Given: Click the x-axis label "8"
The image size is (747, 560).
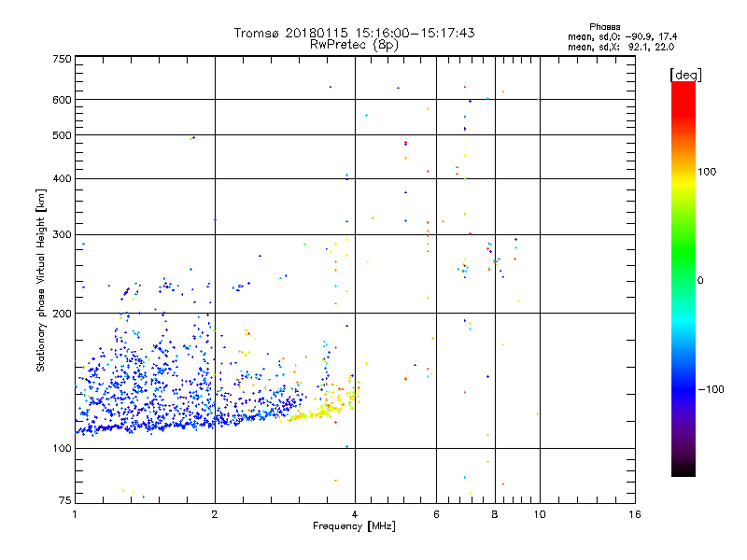Looking at the screenshot, I should [495, 514].
